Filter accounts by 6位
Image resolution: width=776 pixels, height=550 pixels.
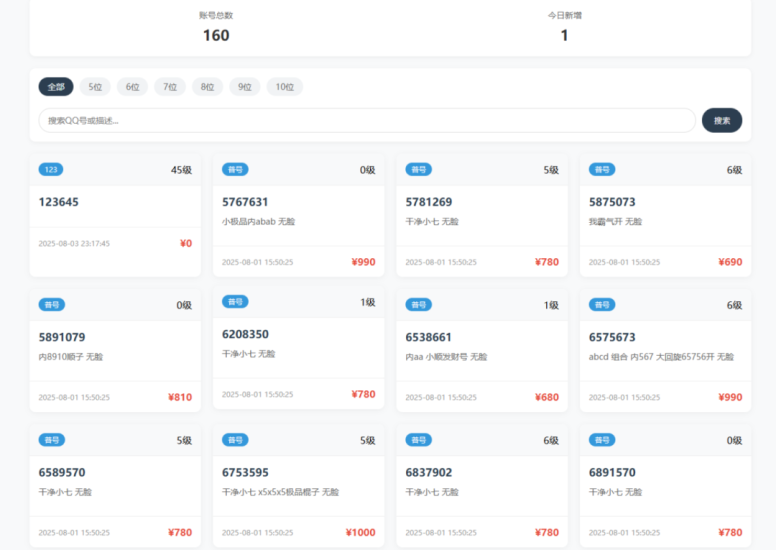[132, 87]
